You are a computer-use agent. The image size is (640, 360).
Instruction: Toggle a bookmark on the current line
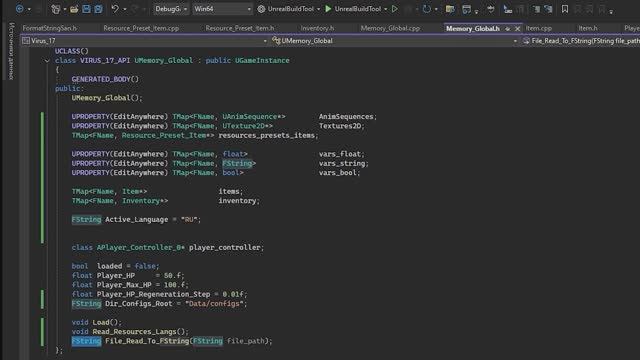coord(564,9)
